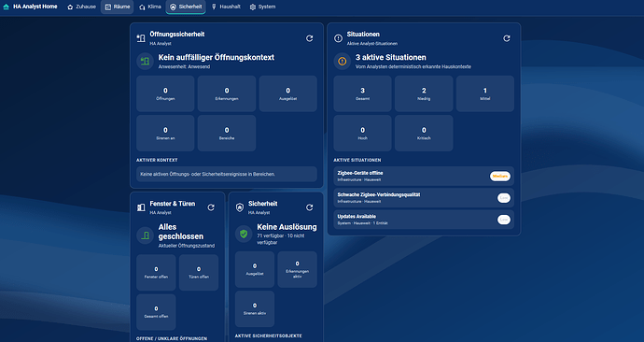Refresh the Öffnungssicherheit card

(309, 38)
